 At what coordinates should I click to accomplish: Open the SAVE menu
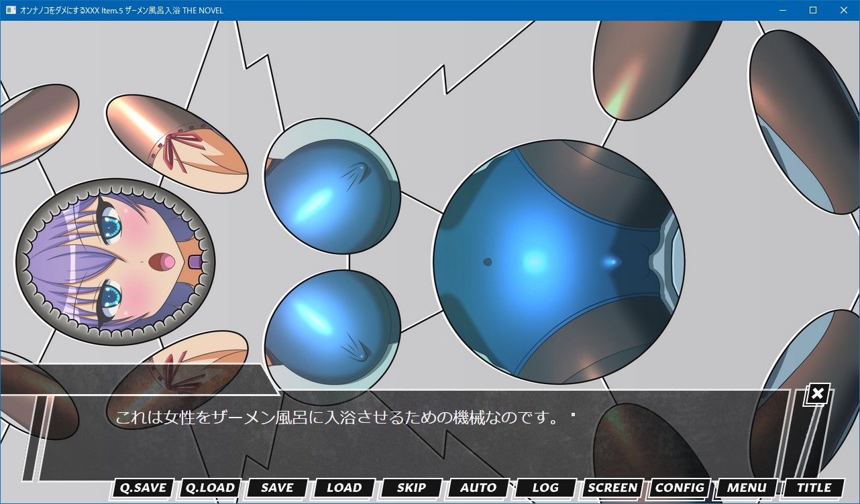coord(277,488)
